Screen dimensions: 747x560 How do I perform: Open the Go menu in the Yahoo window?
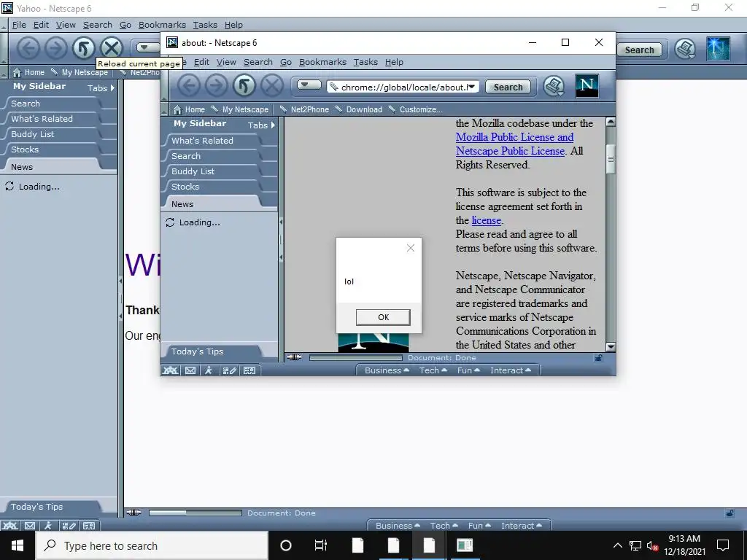point(125,25)
